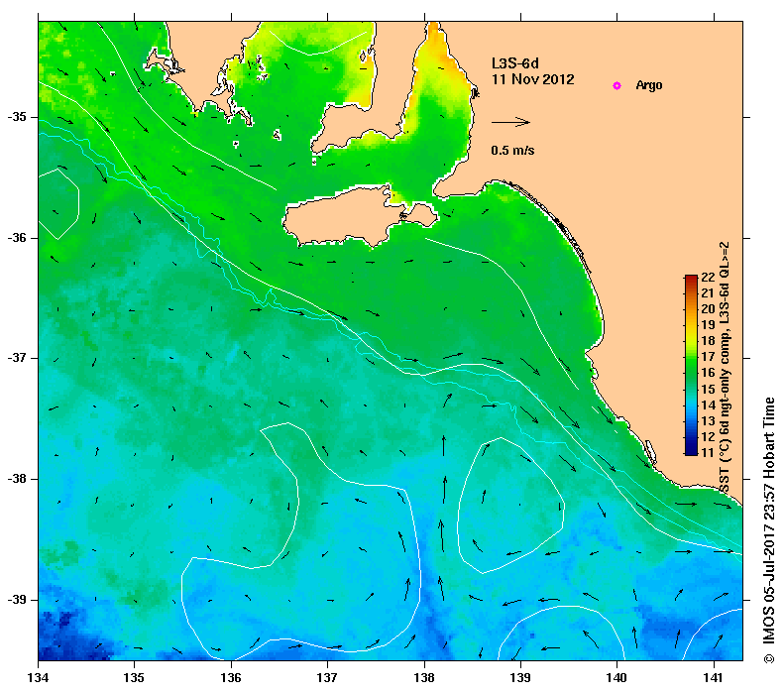Click the 0.5 m/s reference arrow
Screen dimensions: 784x694
[x=510, y=122]
